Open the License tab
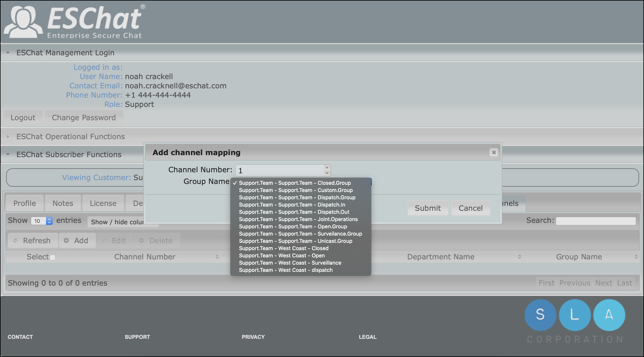 tap(103, 203)
